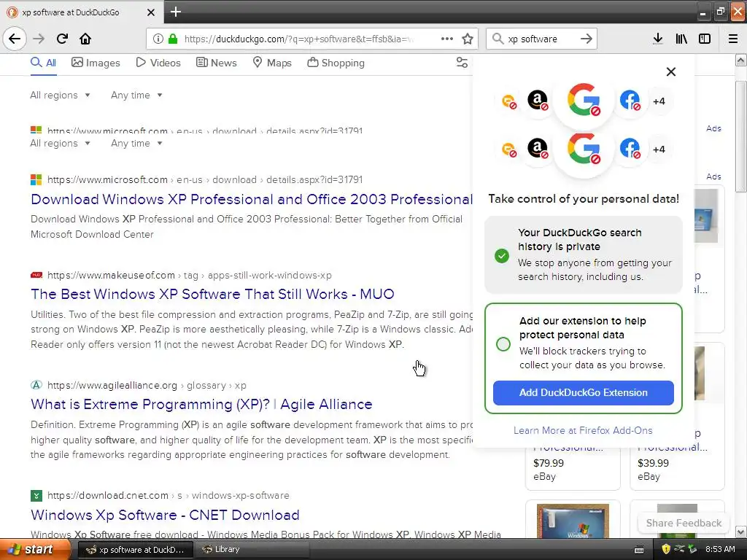Screen dimensions: 747x560
Task: Click the CNET download favicon
Action: pos(36,495)
